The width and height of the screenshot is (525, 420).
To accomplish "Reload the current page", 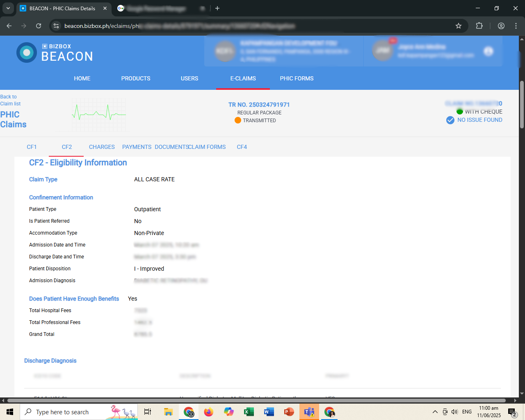I will point(39,26).
